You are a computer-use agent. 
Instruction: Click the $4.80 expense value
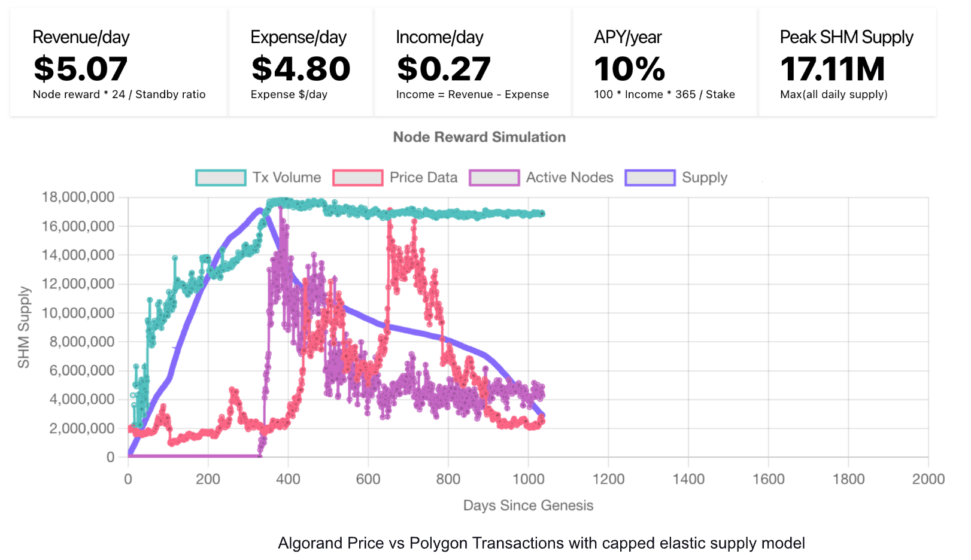(301, 69)
